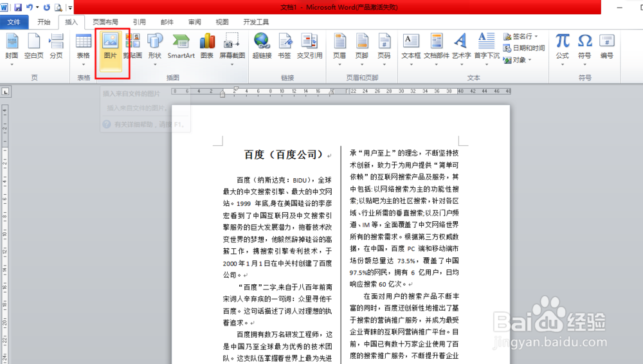This screenshot has width=643, height=364.
Task: Click the text 2000年1月1日在中关村创建了百度
Action: [x=277, y=263]
